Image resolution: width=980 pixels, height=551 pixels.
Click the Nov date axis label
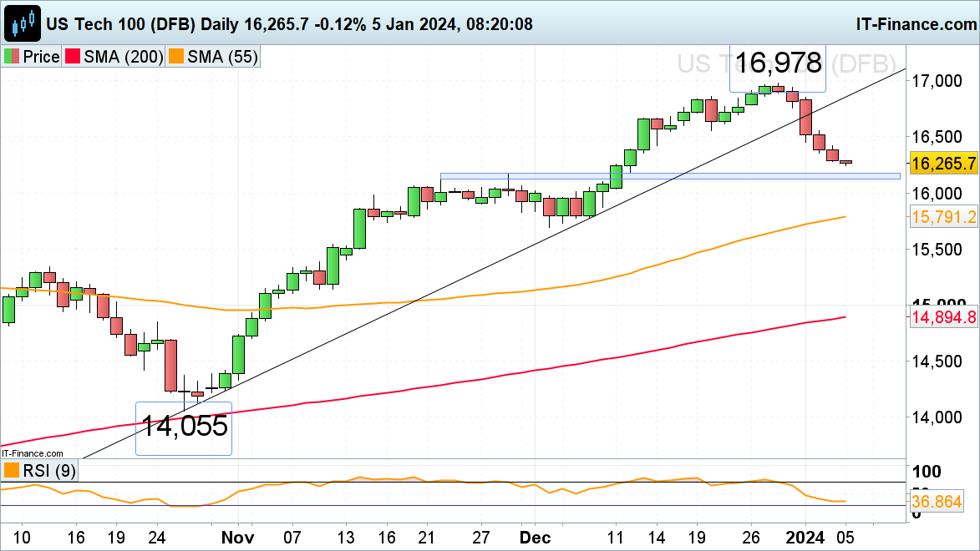point(237,538)
